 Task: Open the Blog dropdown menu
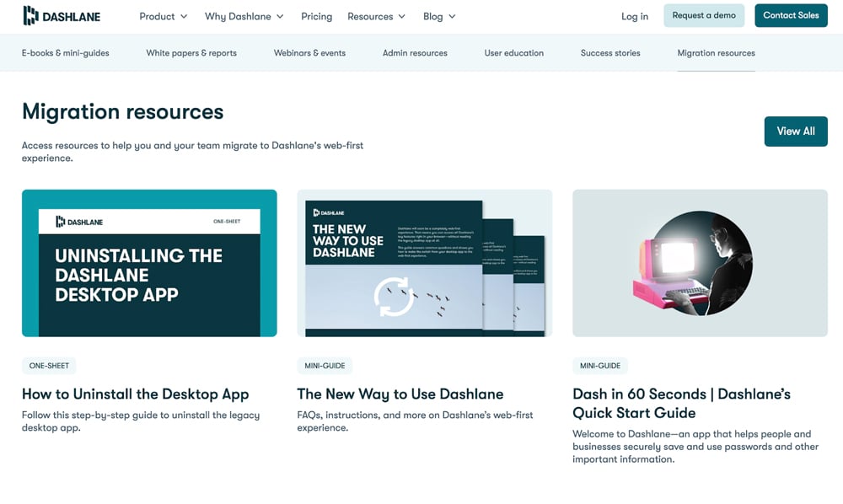click(439, 16)
